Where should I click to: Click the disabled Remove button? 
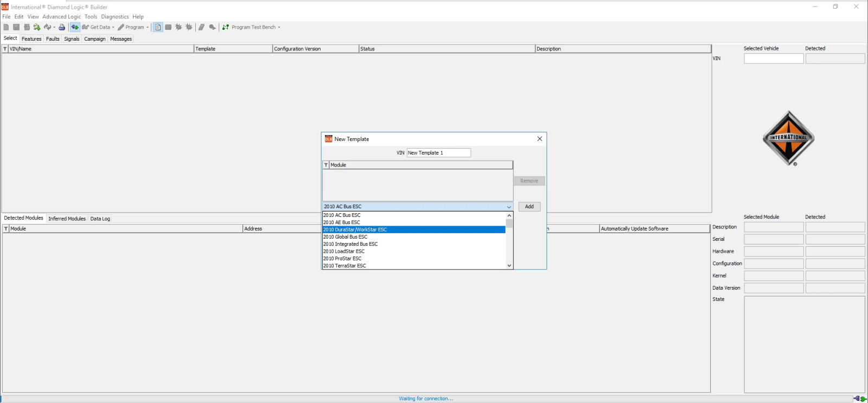click(x=529, y=181)
